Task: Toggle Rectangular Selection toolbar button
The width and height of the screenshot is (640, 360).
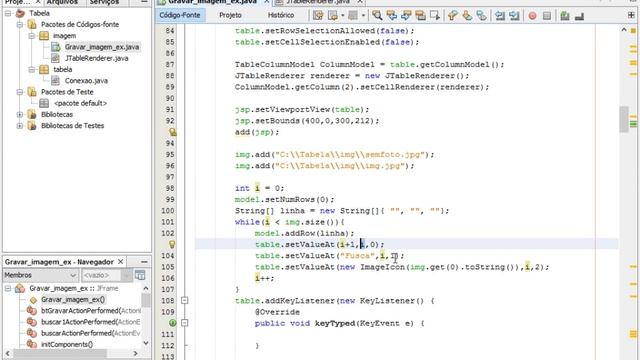Action: (x=435, y=16)
